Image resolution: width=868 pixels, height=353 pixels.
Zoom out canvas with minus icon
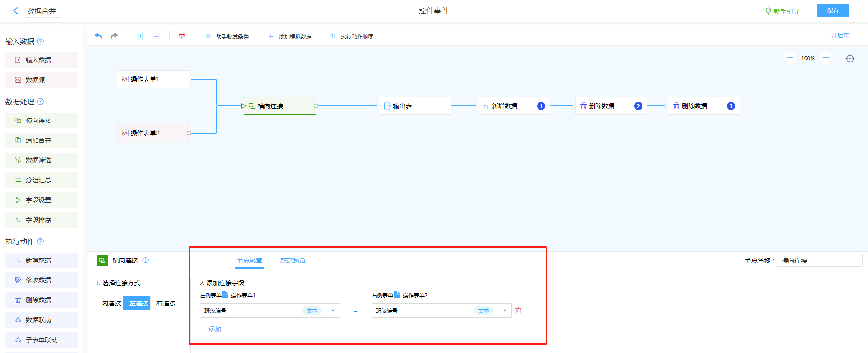[x=790, y=58]
